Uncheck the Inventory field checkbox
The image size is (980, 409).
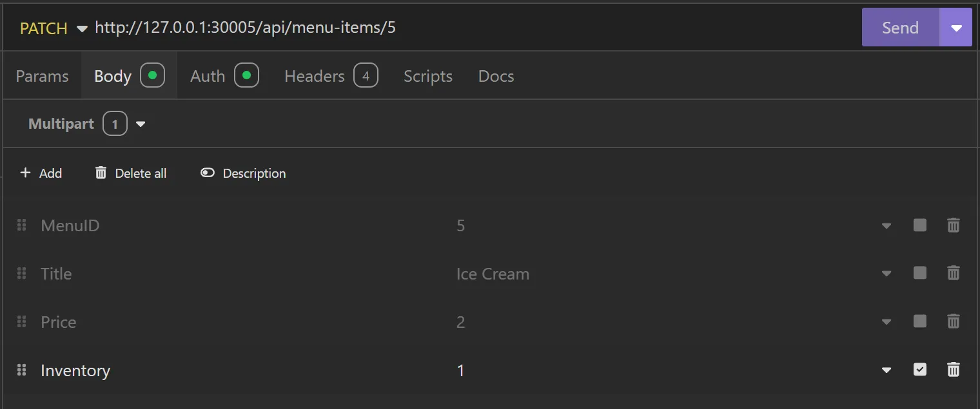(920, 370)
